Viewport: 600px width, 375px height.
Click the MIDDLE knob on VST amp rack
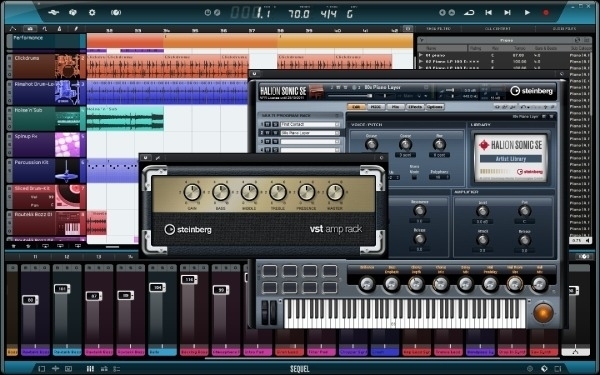(249, 192)
